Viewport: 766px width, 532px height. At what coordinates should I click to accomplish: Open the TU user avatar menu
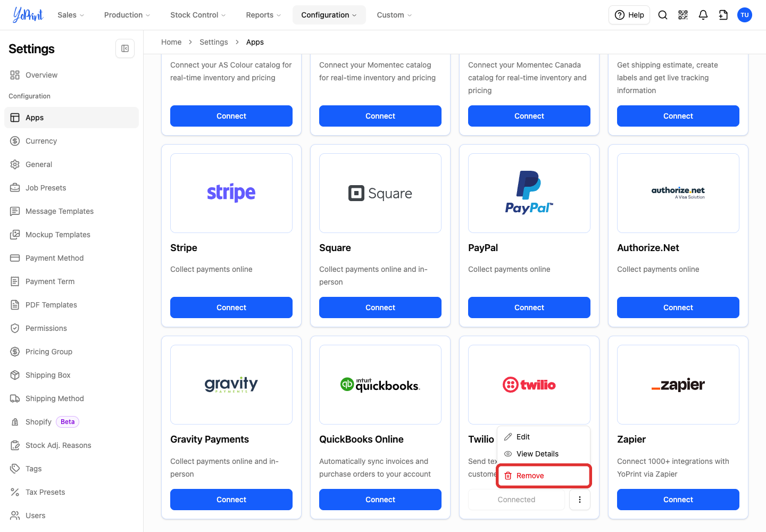(x=745, y=15)
